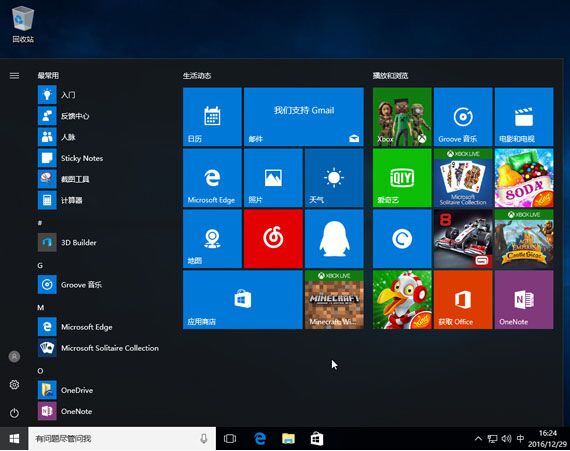Viewport: 570px width, 451px height.
Task: Launch the Microsoft Edge tile
Action: (x=212, y=178)
